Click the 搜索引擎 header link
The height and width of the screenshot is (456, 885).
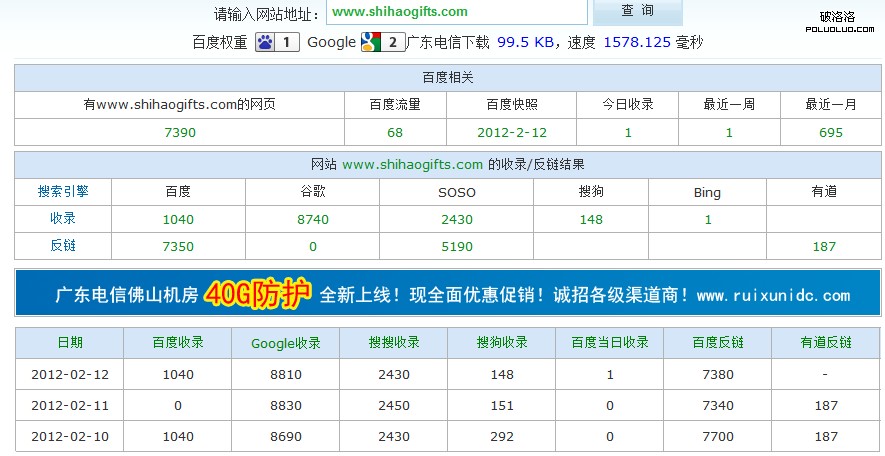(63, 191)
